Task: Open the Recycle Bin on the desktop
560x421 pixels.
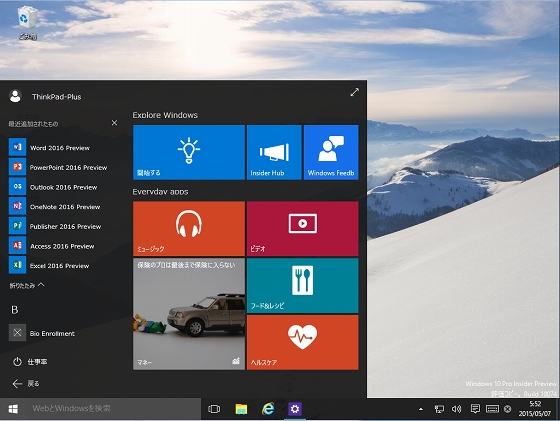Action: point(27,22)
